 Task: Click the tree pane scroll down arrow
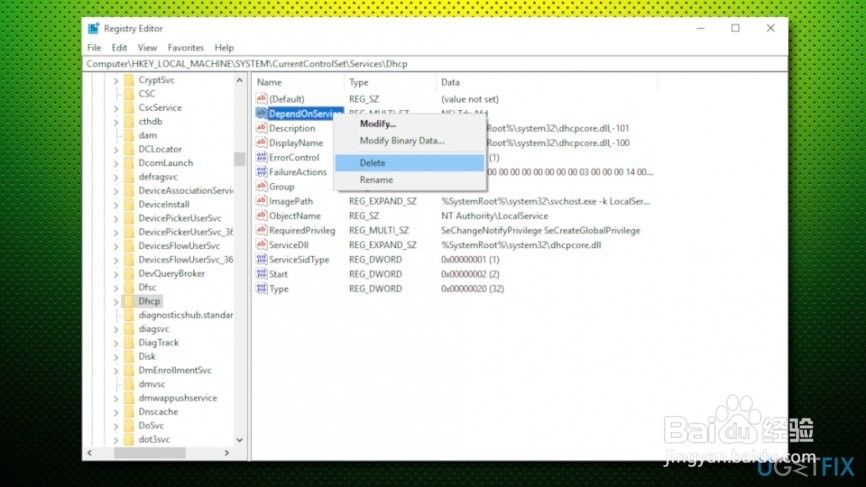[240, 440]
